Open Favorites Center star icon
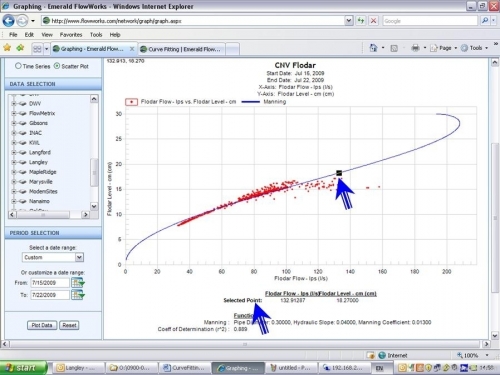This screenshot has height=375, width=500. 7,48
